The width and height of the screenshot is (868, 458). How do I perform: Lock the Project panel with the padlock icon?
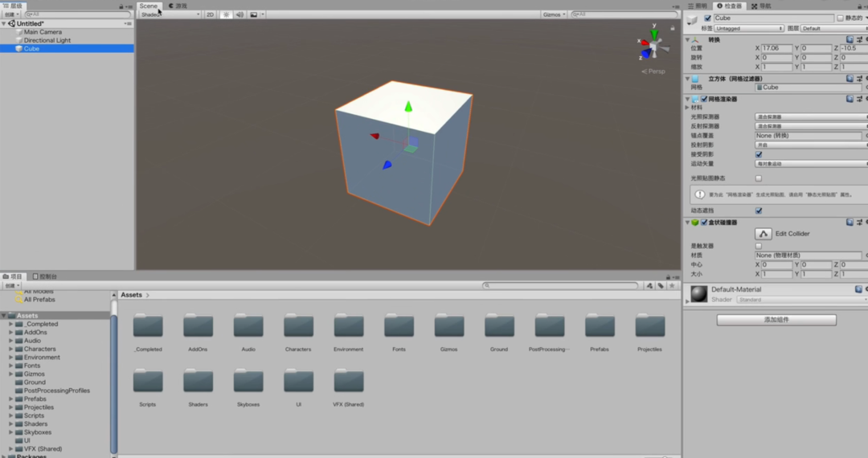(x=668, y=277)
